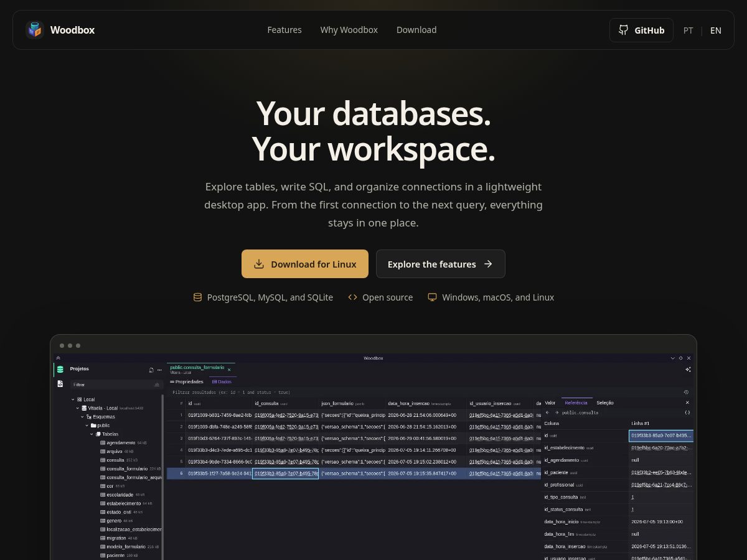Click the table icon beside estabelecimento
The width and height of the screenshot is (747, 560).
coord(103,503)
